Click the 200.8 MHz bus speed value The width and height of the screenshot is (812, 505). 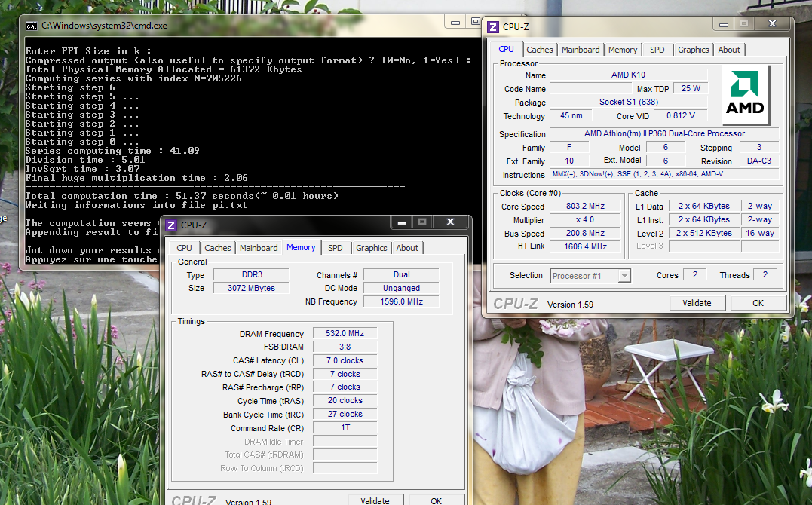click(585, 233)
